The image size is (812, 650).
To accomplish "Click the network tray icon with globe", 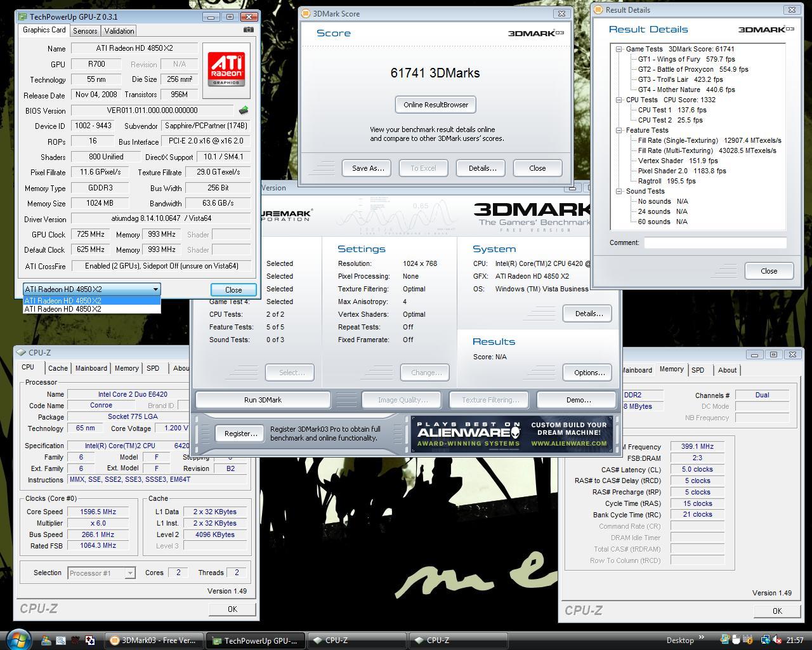I will pyautogui.click(x=766, y=640).
